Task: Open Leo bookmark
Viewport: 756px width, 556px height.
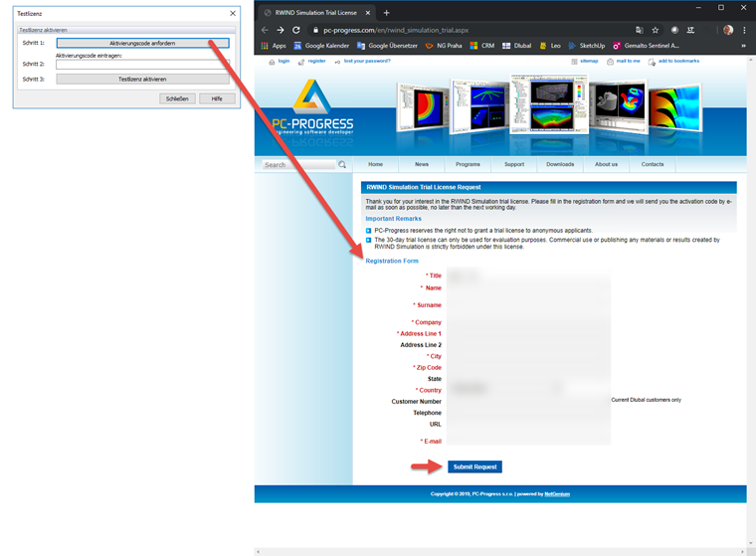Action: pyautogui.click(x=550, y=46)
